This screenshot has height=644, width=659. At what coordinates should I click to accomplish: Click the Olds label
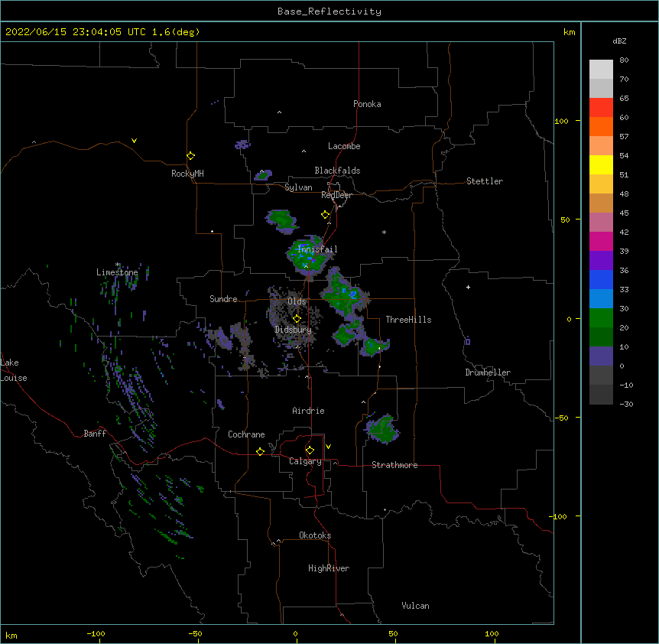(x=297, y=301)
